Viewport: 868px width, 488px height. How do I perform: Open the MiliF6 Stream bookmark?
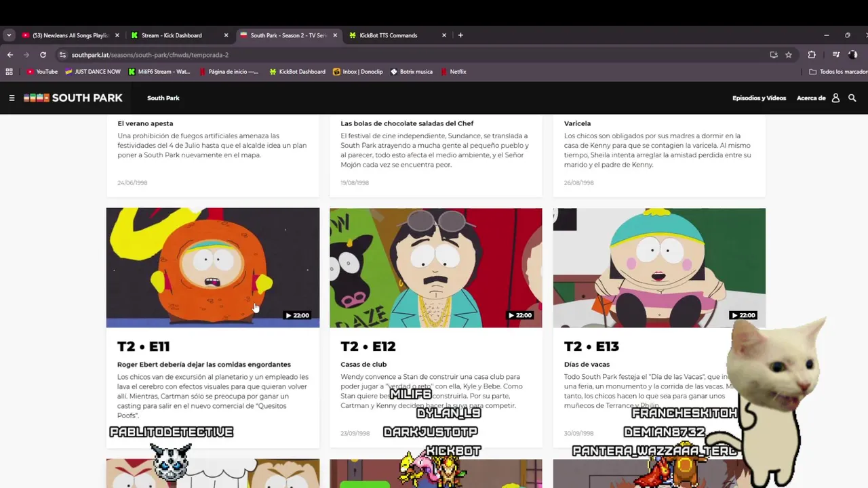(x=159, y=72)
